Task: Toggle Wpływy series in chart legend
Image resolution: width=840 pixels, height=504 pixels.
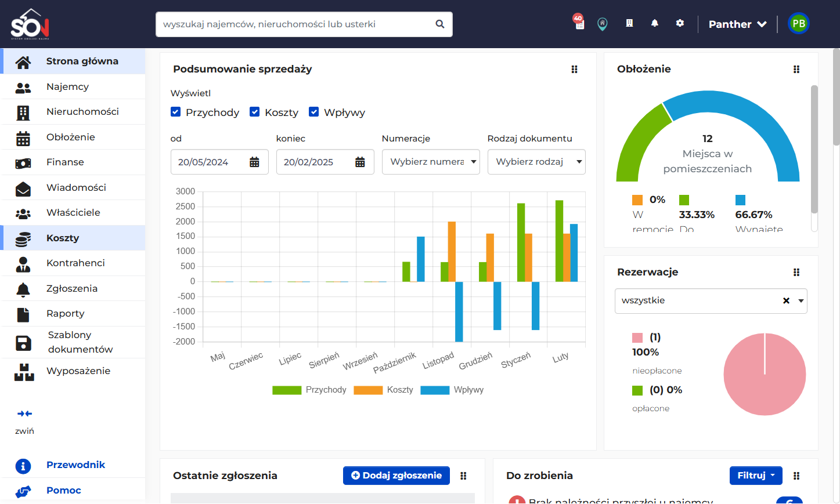Action: [x=452, y=390]
